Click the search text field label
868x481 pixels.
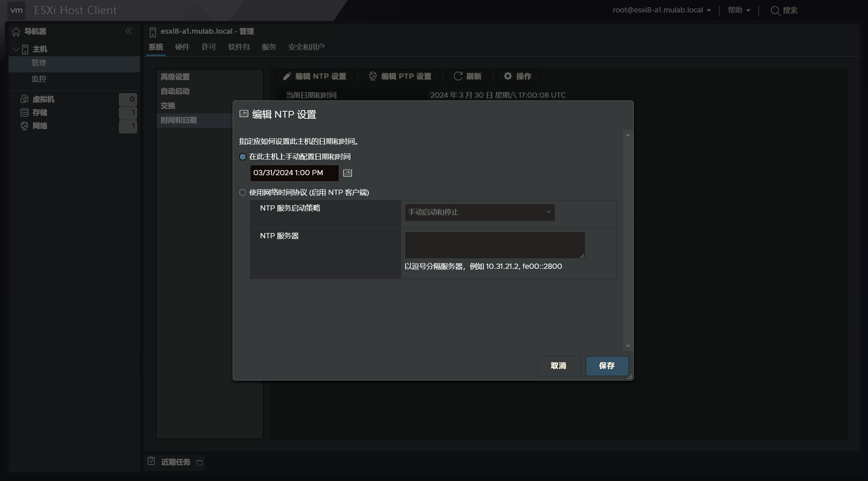pos(790,10)
